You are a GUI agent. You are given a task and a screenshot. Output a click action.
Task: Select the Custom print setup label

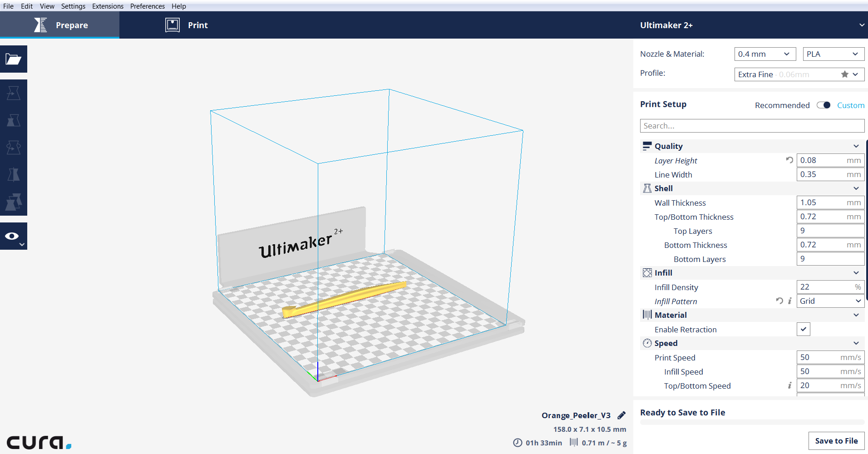(851, 105)
